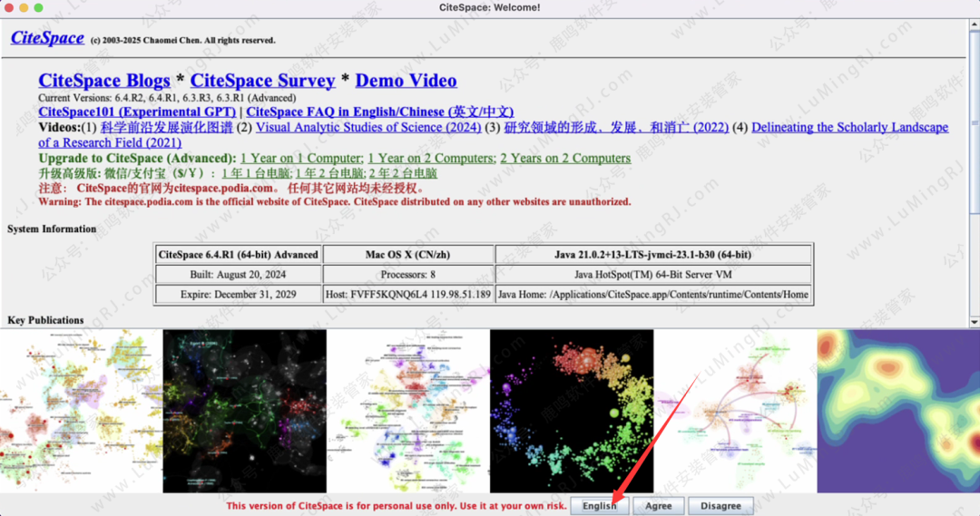Click the dark background cluster network thumbnail
The width and height of the screenshot is (980, 516).
(244, 411)
